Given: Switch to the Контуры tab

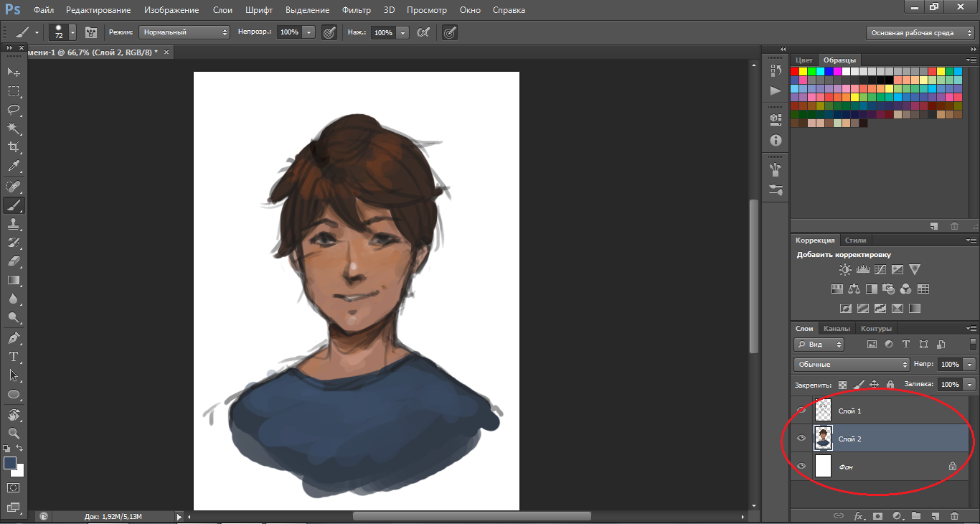Looking at the screenshot, I should [x=876, y=329].
